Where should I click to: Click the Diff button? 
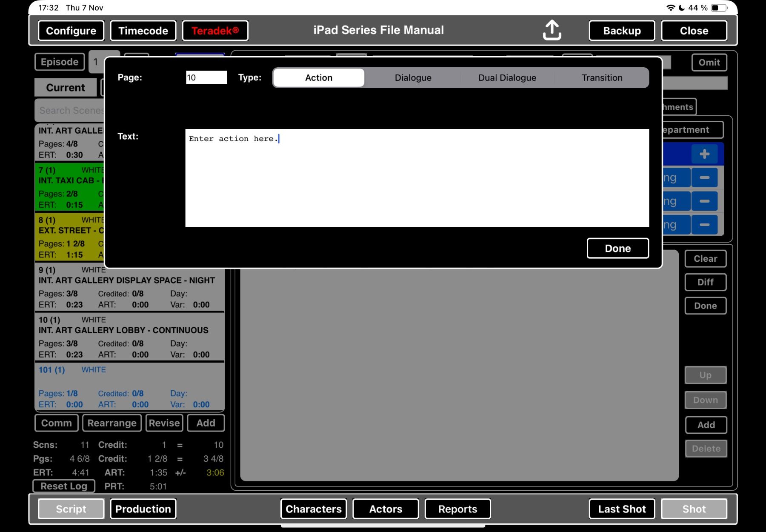pyautogui.click(x=706, y=282)
